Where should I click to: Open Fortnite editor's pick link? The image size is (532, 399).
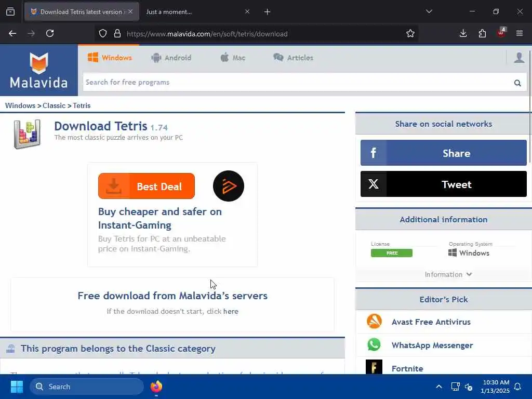pos(407,368)
